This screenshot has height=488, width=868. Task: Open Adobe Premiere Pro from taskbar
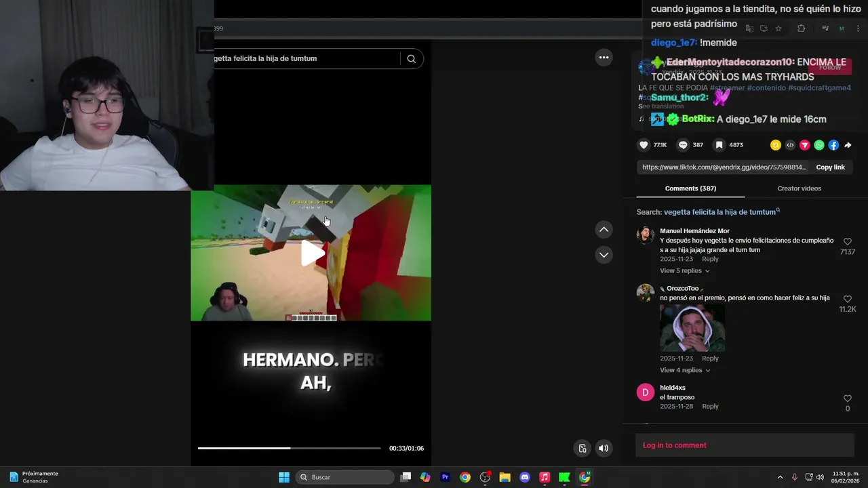(445, 477)
